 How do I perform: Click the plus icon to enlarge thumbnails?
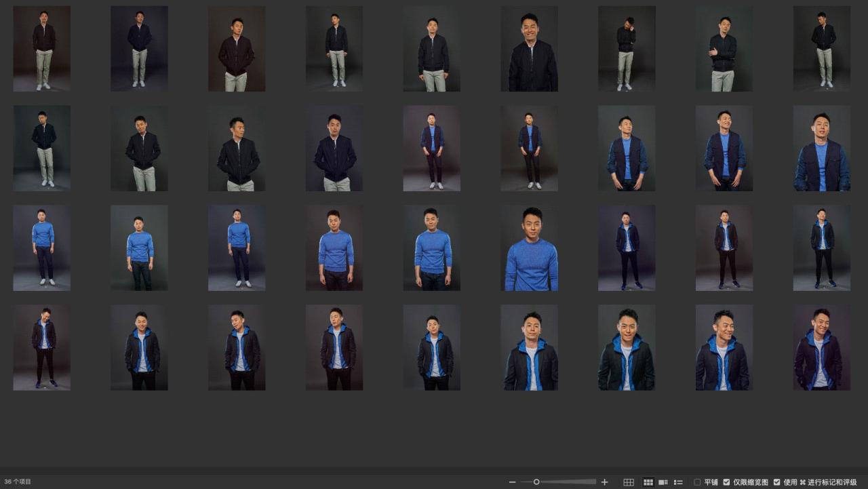tap(605, 482)
